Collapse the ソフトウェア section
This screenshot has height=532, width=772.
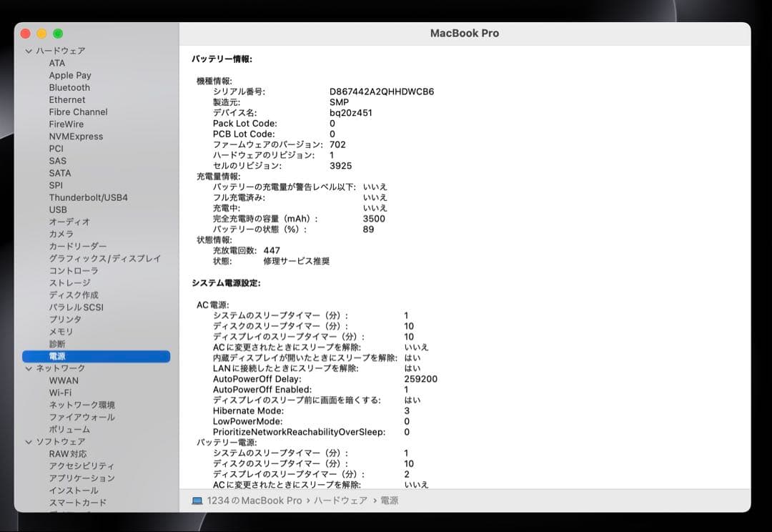click(29, 442)
